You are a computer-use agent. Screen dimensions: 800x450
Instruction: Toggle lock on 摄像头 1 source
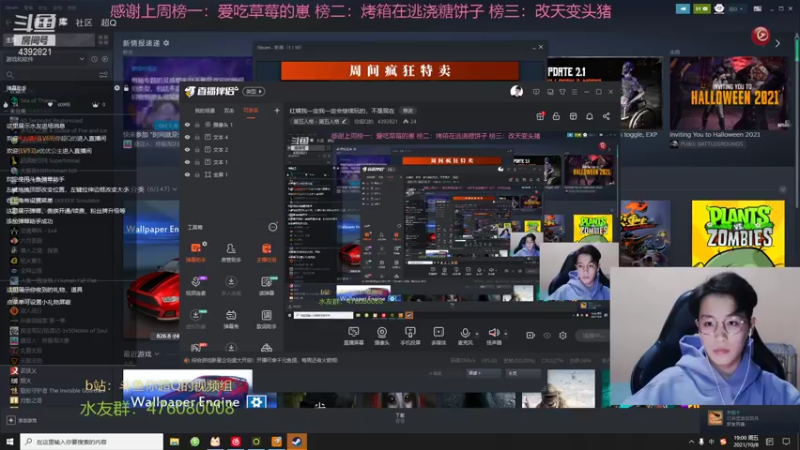[x=197, y=124]
